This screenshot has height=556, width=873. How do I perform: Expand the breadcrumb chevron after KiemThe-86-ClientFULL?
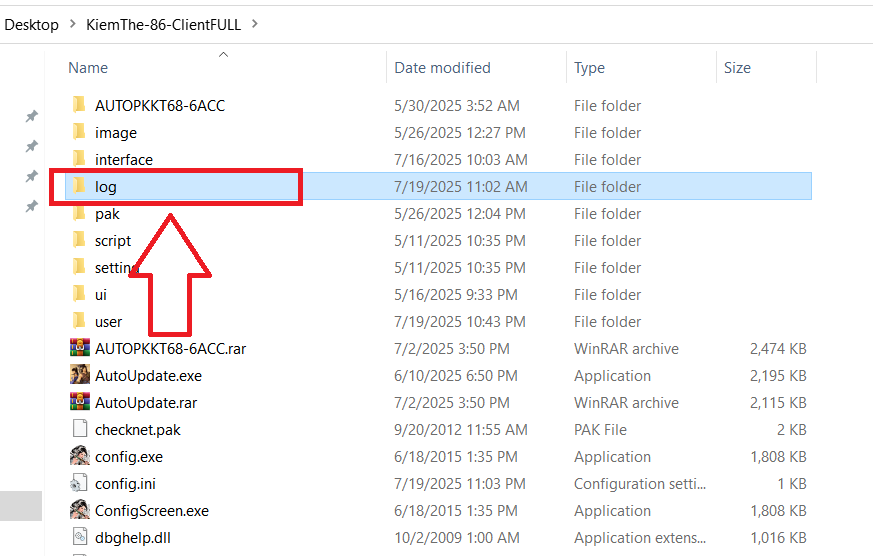255,24
